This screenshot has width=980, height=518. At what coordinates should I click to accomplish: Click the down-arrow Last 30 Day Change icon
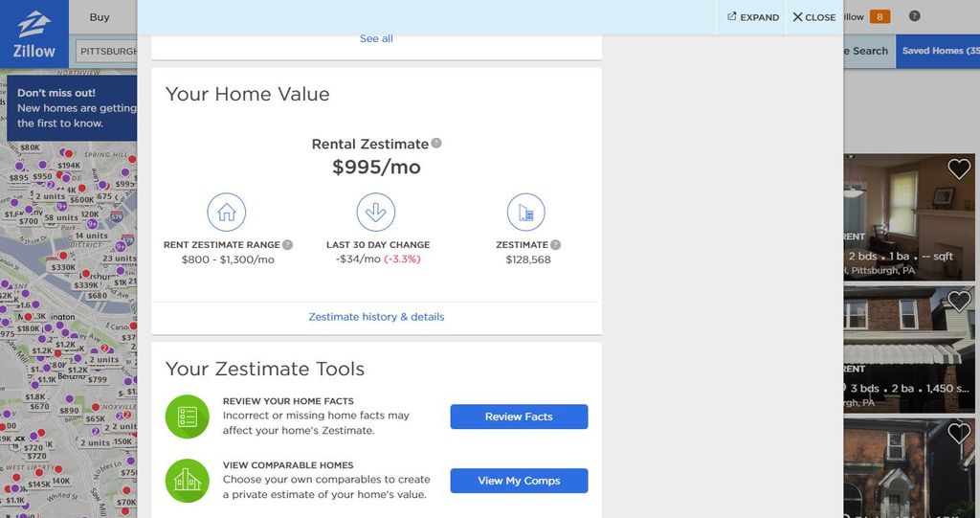[375, 213]
